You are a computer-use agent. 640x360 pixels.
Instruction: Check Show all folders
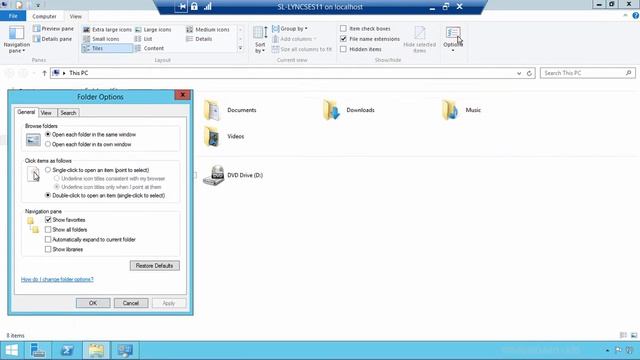point(48,229)
